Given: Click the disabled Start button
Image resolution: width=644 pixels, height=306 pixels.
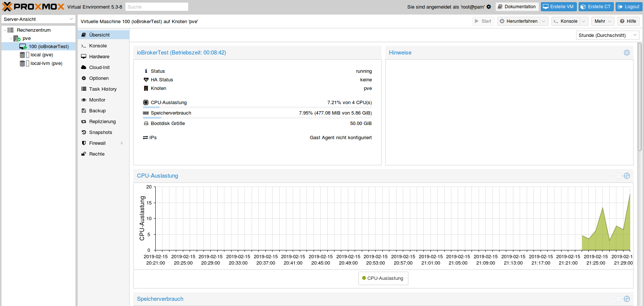Looking at the screenshot, I should coord(483,21).
